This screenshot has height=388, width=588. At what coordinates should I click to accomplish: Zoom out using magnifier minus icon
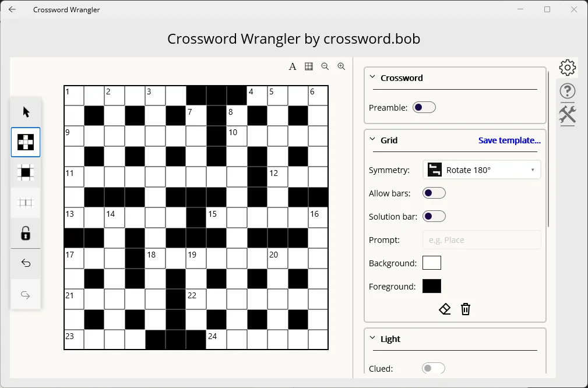coord(325,66)
